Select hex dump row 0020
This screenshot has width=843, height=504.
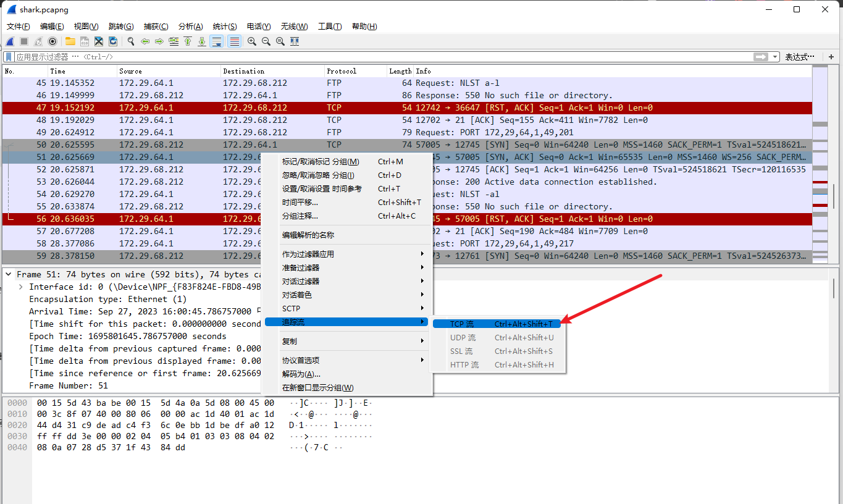189,425
